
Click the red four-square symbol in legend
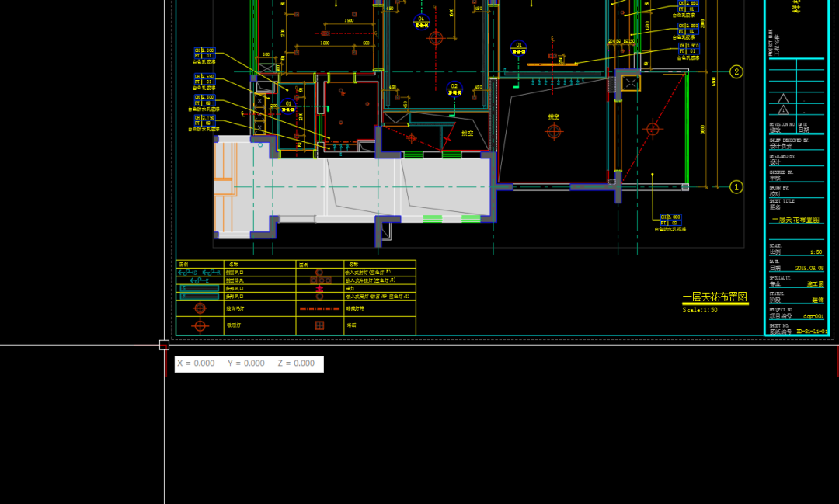click(319, 325)
